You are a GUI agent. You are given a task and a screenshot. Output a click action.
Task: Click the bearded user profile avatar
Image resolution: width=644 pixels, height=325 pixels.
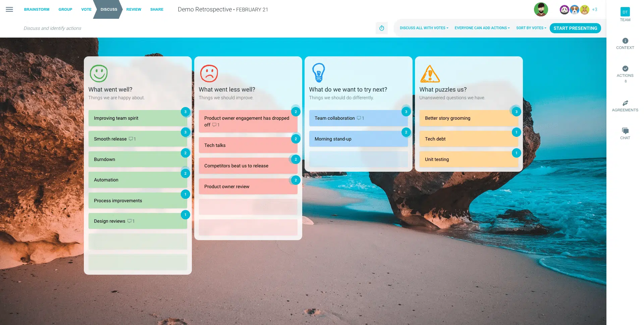click(541, 9)
